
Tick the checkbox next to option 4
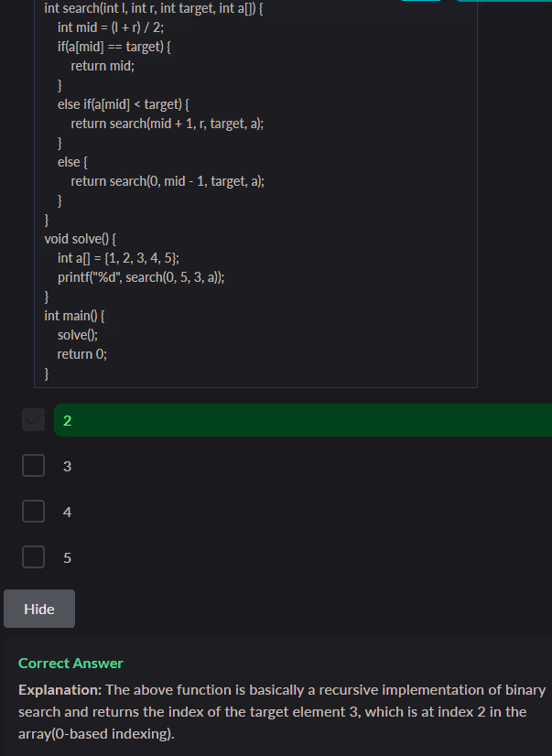pyautogui.click(x=34, y=511)
